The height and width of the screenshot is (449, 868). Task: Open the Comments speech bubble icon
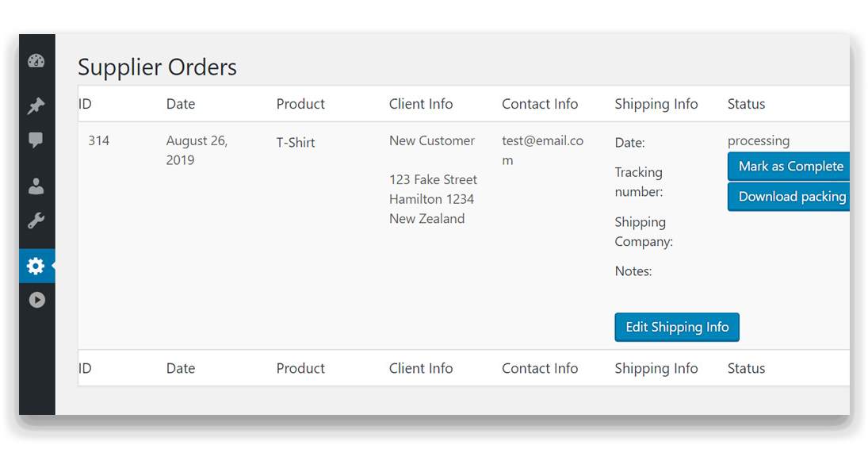coord(36,140)
